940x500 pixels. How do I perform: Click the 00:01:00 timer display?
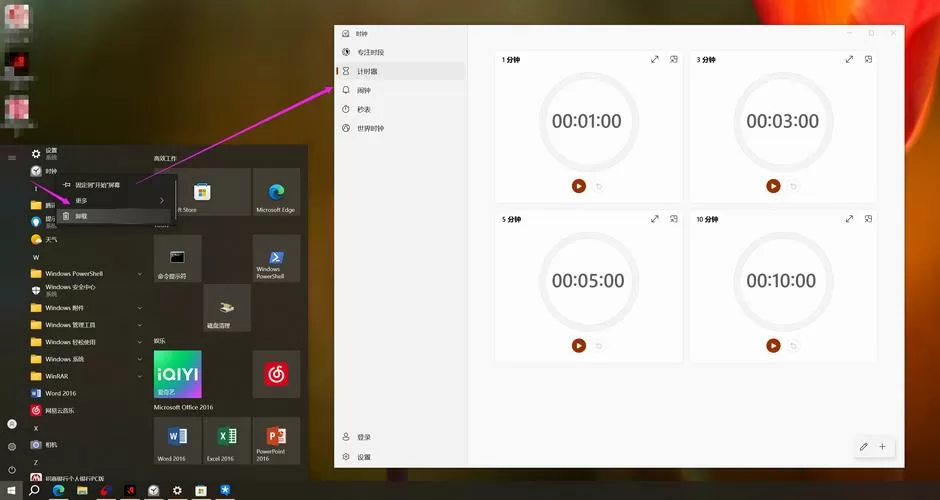point(587,121)
